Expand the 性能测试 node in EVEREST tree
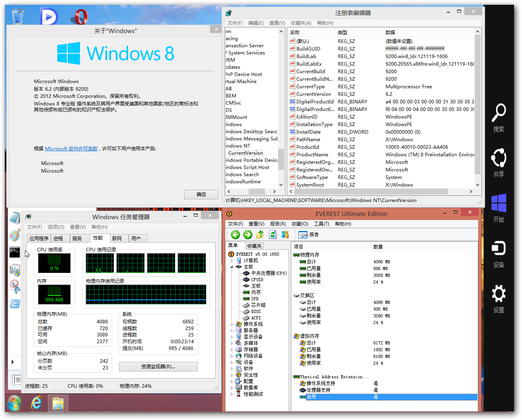 (232, 394)
